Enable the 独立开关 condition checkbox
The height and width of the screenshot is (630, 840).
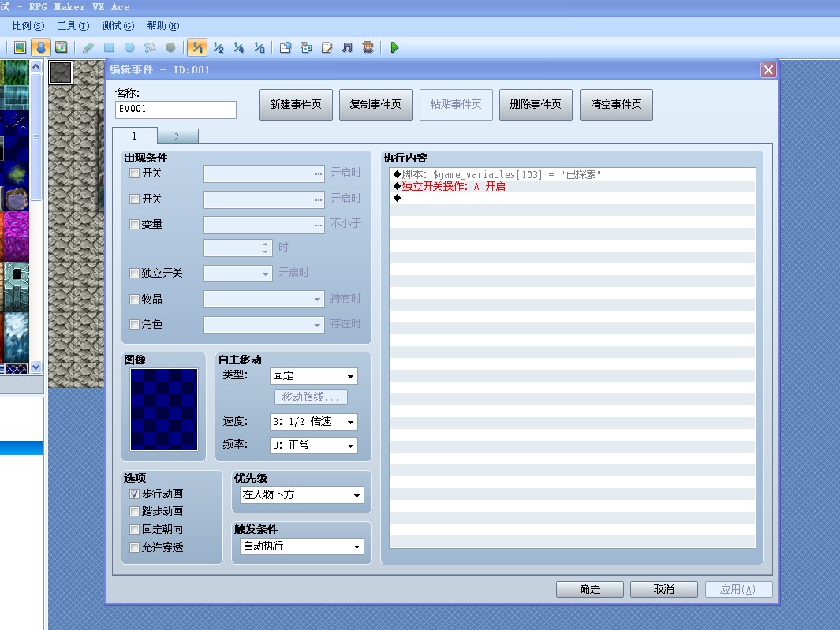pyautogui.click(x=134, y=274)
